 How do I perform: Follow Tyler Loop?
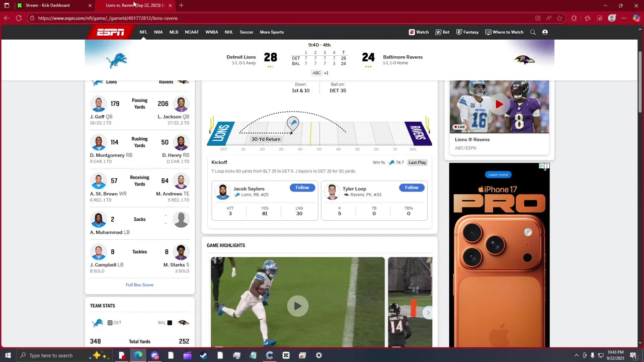412,188
